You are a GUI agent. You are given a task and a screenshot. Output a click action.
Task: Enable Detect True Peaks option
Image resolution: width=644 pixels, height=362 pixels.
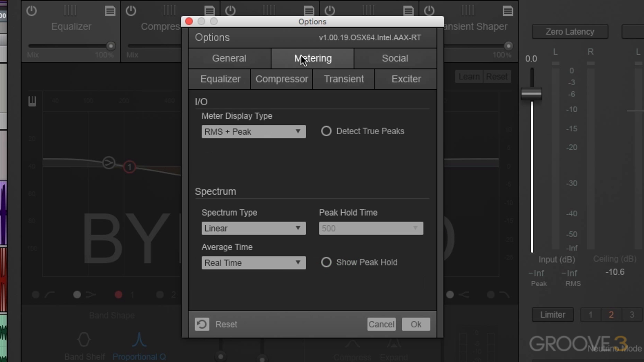tap(326, 131)
